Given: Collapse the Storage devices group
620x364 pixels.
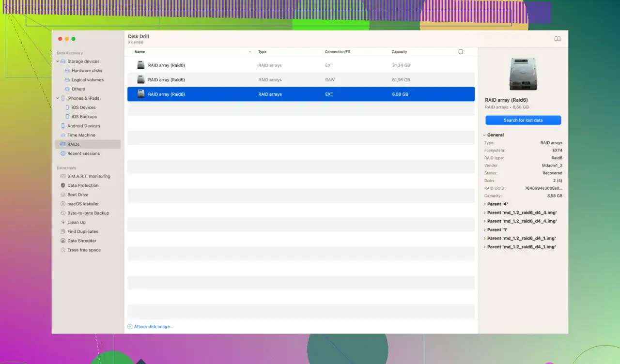Looking at the screenshot, I should point(58,61).
